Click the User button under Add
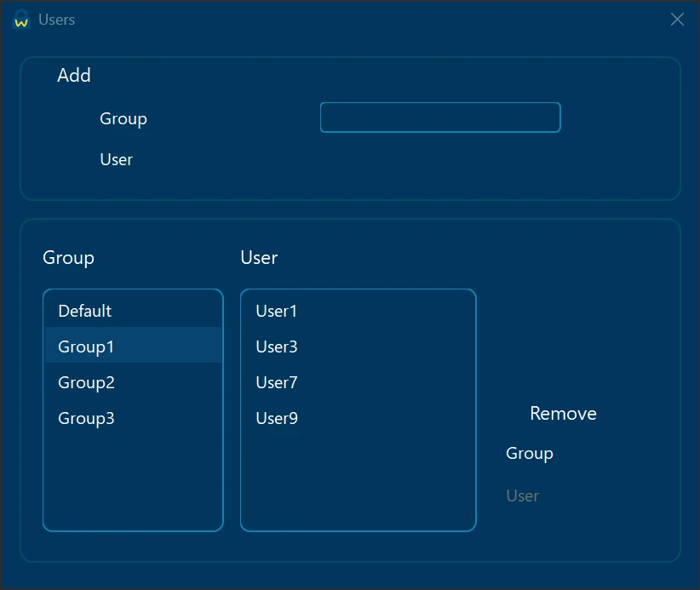The height and width of the screenshot is (590, 700). tap(116, 159)
